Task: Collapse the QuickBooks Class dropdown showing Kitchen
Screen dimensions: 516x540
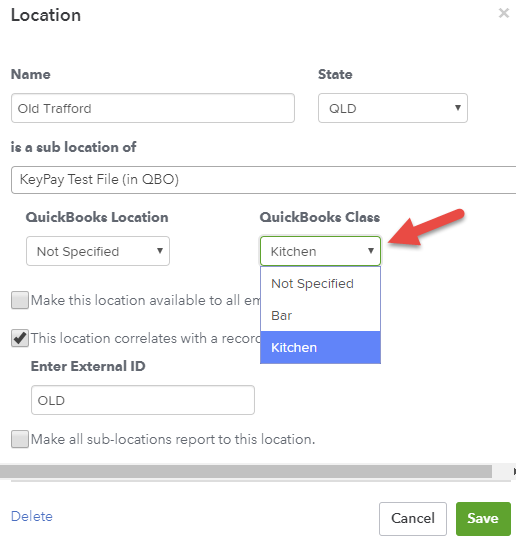Action: coord(320,251)
